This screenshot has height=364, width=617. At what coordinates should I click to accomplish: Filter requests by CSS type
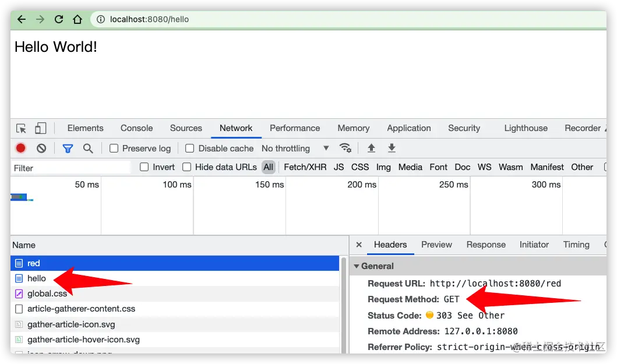360,167
